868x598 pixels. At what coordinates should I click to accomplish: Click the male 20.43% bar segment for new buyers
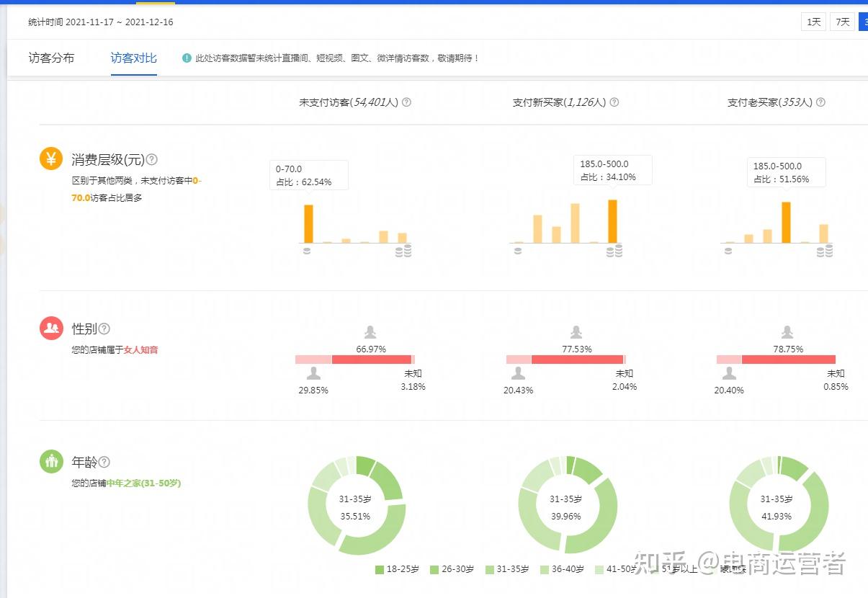coord(519,359)
